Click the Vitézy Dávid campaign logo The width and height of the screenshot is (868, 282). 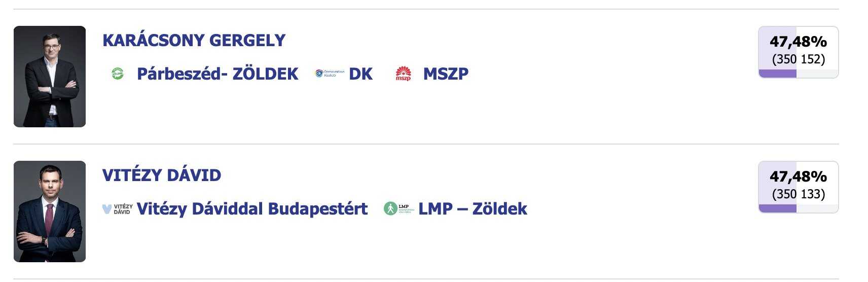pos(118,208)
